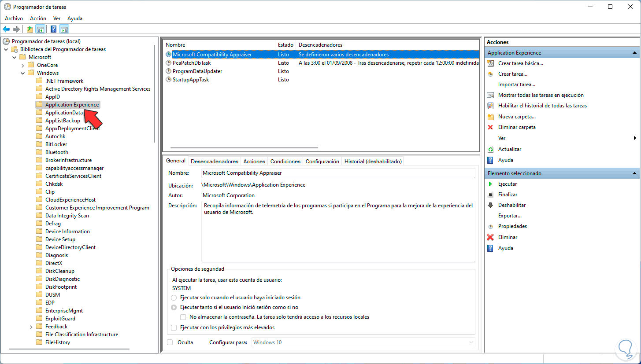Click 'Exportar...' action link
Viewport: 641px width, 364px height.
[510, 216]
